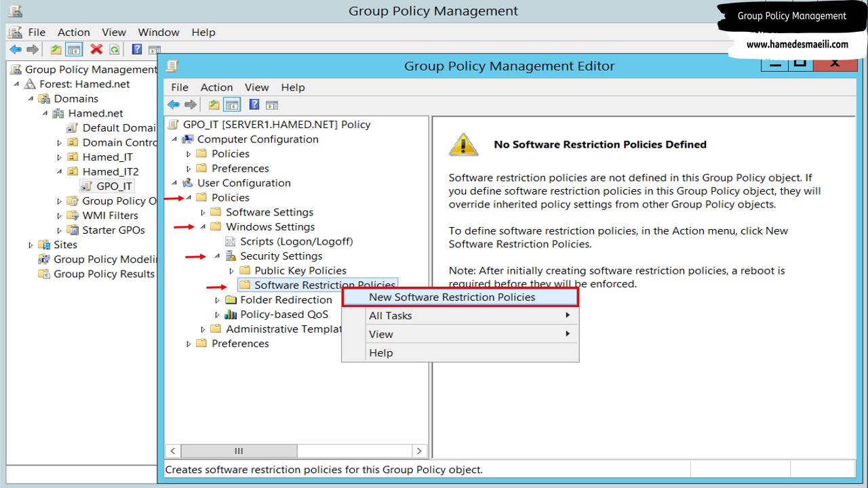Expand Preferences under Computer Configuration
Screen dimensions: 868x488
click(x=189, y=169)
